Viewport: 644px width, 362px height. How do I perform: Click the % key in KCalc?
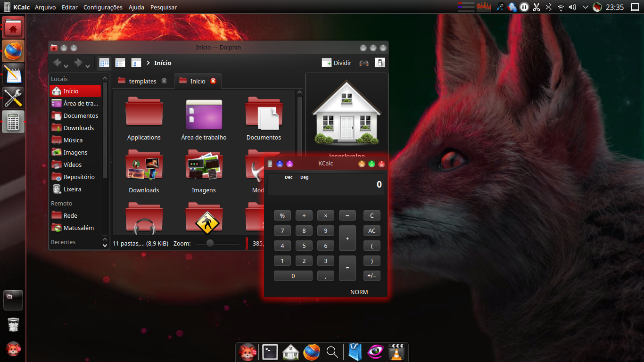click(282, 215)
